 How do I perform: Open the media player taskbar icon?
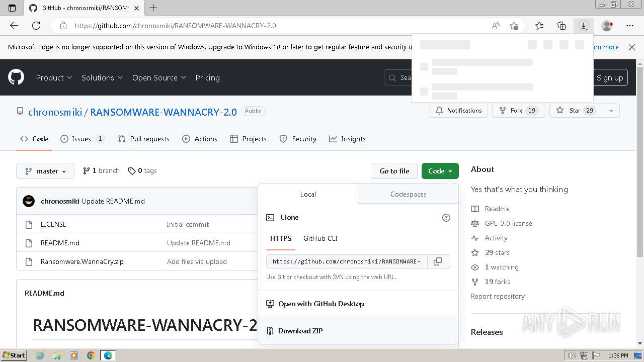pos(74,355)
